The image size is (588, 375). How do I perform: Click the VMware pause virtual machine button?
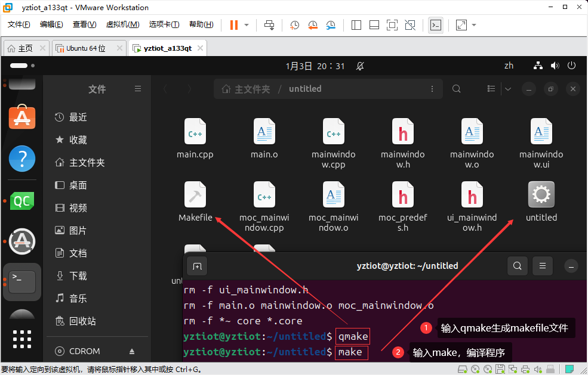tap(233, 25)
